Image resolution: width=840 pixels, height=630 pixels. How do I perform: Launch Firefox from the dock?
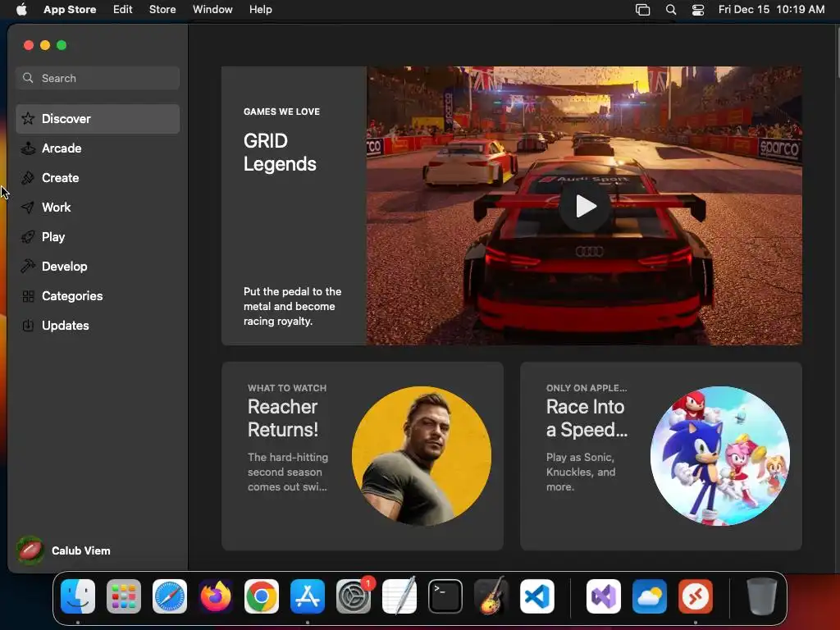(x=216, y=596)
